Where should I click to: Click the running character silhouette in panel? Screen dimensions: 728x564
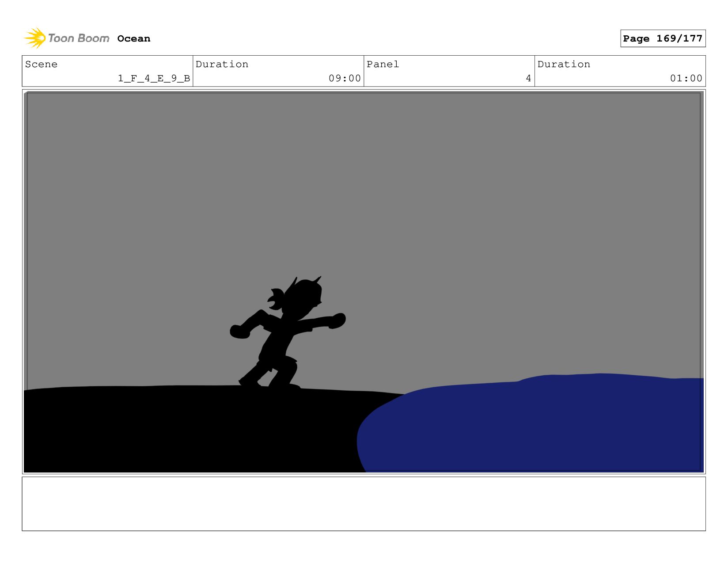click(x=287, y=332)
